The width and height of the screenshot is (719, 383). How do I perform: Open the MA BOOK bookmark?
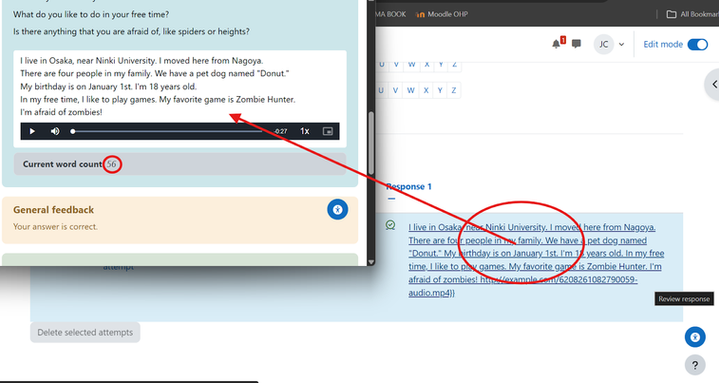click(x=391, y=14)
